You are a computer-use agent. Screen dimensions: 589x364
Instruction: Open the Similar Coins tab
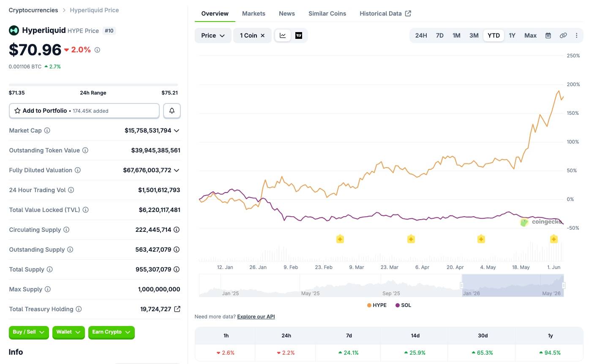327,14
